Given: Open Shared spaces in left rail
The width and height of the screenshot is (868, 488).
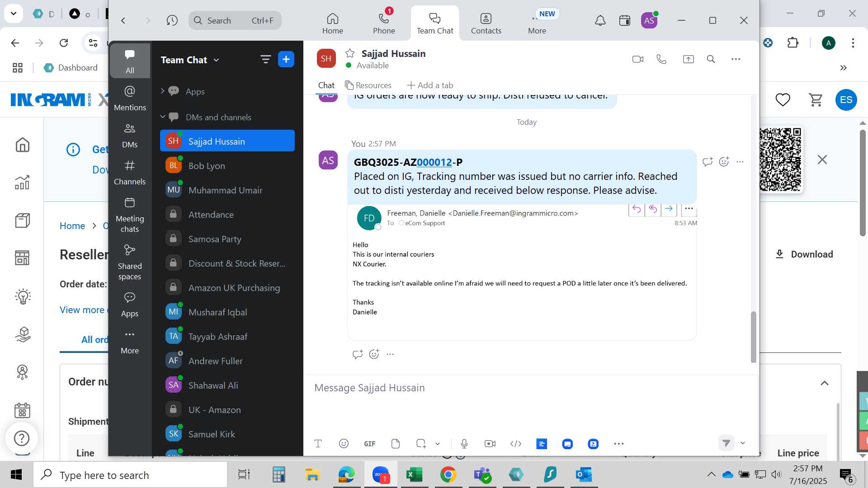Looking at the screenshot, I should [130, 263].
